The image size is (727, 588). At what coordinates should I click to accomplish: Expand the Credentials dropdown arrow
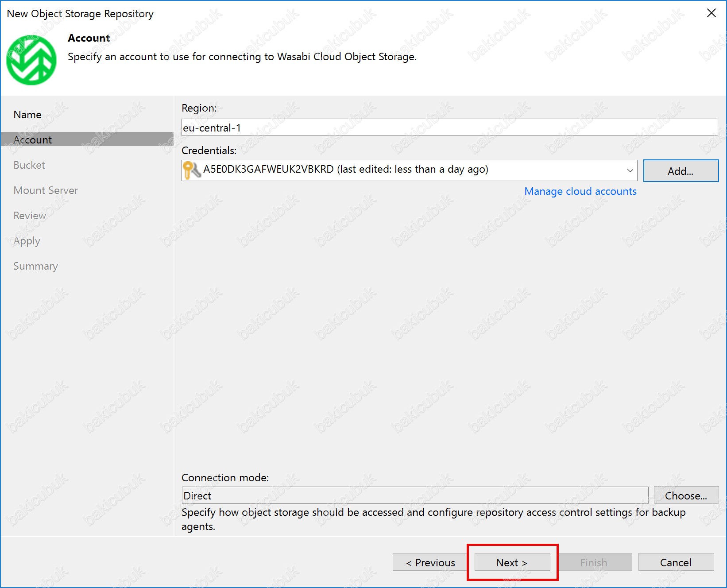[x=630, y=170]
